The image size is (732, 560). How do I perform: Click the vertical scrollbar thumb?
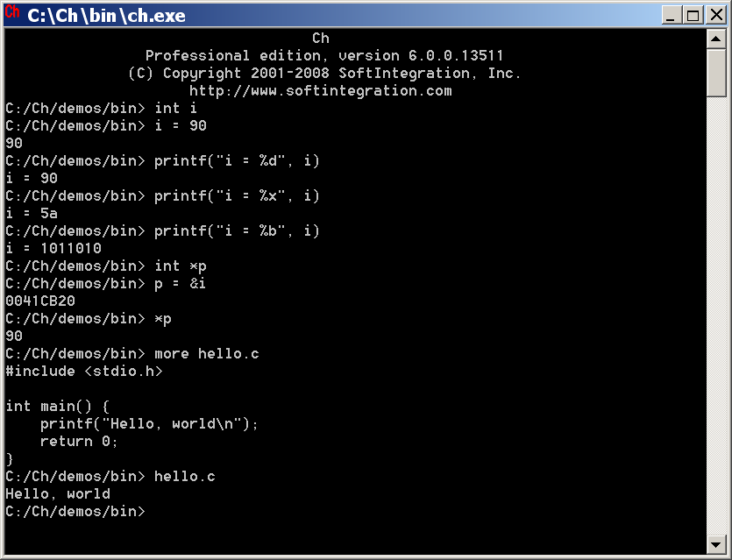[x=716, y=73]
